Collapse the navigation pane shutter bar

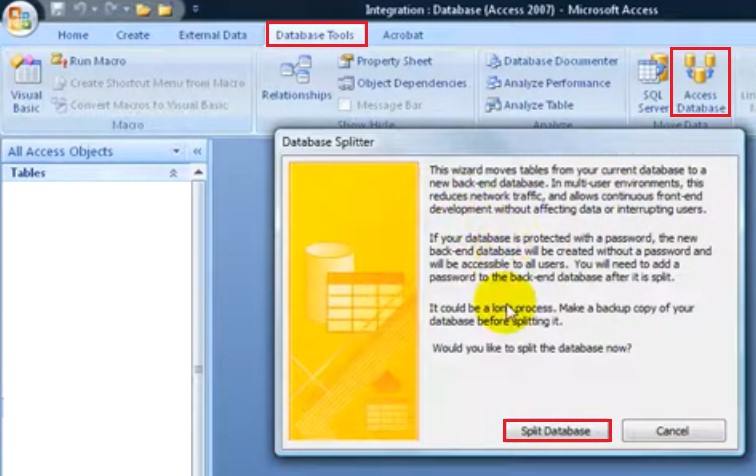197,151
